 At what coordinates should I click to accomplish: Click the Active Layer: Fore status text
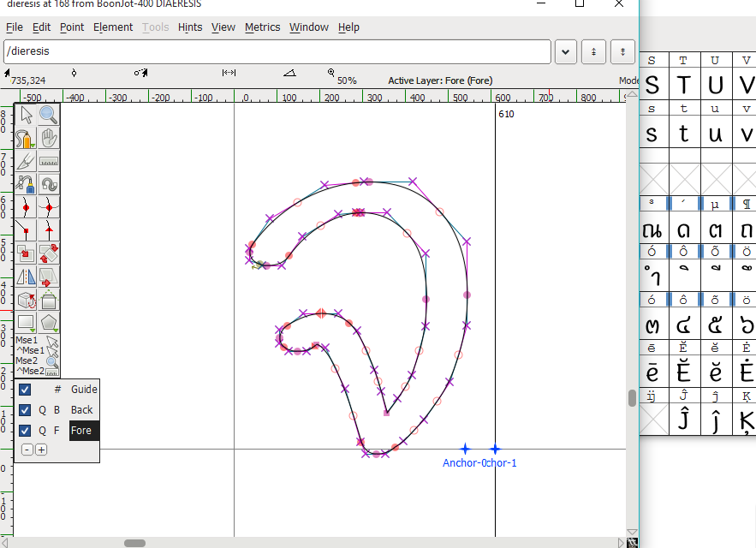click(x=440, y=80)
